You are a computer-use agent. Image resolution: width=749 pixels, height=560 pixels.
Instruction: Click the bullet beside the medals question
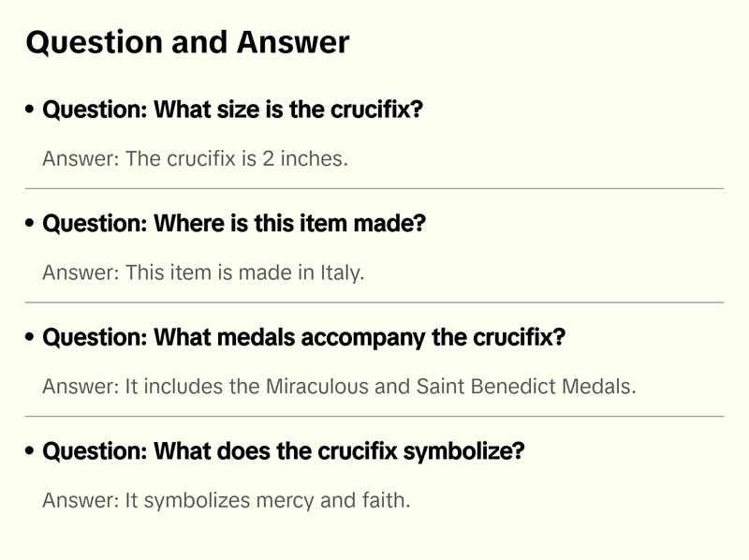point(31,338)
